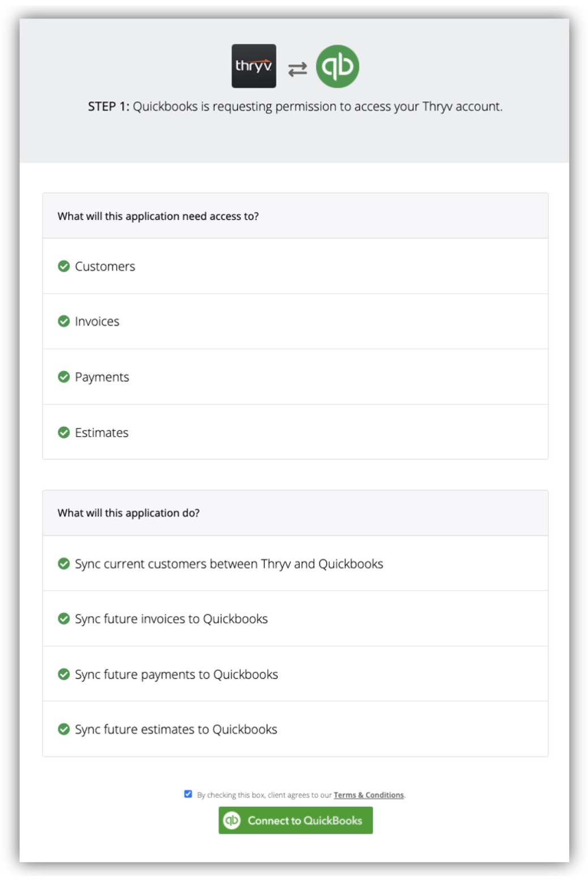Click the 'Payments' text
The image size is (588, 881).
pos(102,377)
